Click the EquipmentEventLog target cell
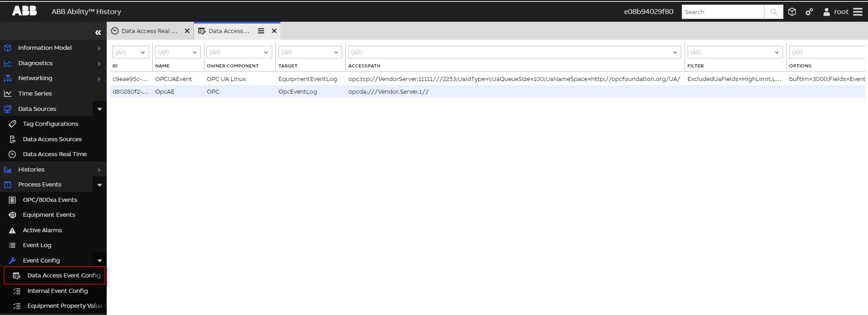Image resolution: width=868 pixels, height=315 pixels. click(x=308, y=79)
